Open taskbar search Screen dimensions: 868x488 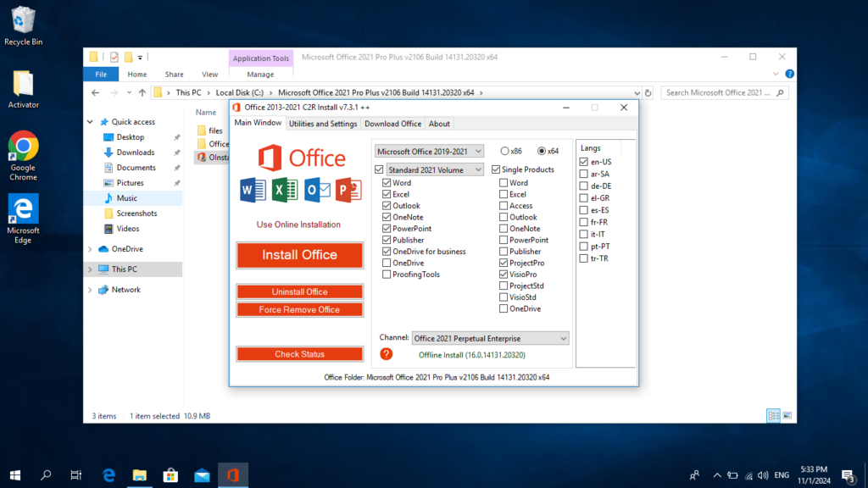46,475
